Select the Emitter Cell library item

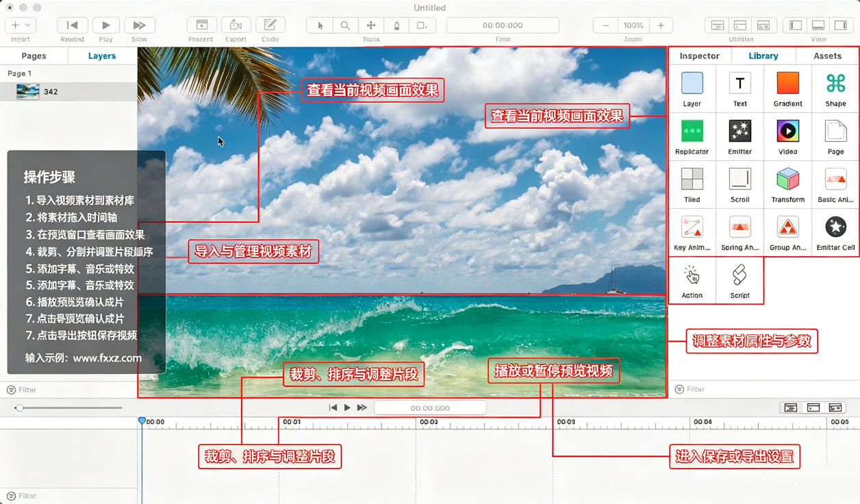pyautogui.click(x=835, y=233)
